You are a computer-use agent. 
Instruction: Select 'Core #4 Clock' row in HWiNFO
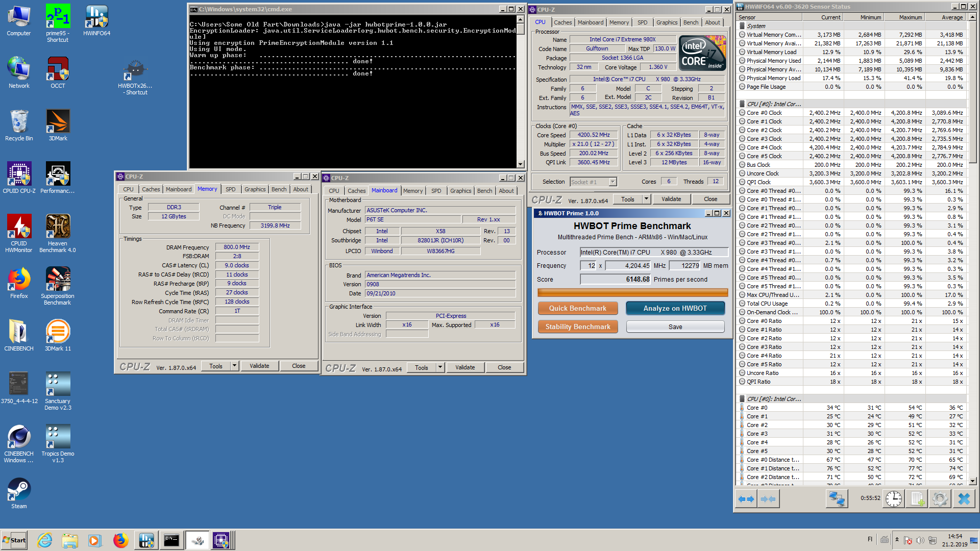click(x=851, y=147)
